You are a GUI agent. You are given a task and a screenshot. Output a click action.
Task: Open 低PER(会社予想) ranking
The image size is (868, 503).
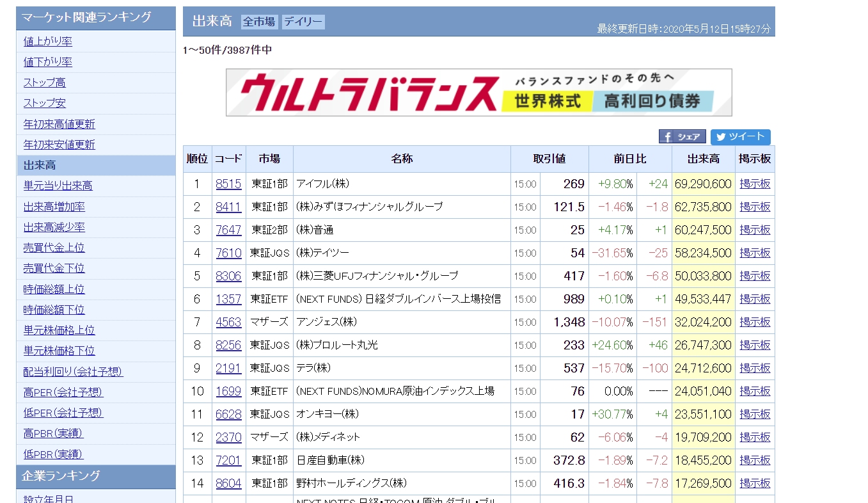(x=63, y=413)
